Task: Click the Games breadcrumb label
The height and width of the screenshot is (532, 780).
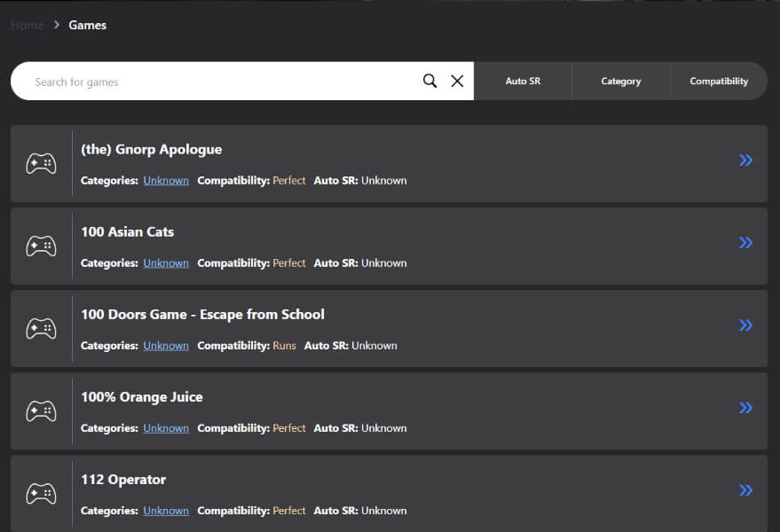Action: (88, 25)
